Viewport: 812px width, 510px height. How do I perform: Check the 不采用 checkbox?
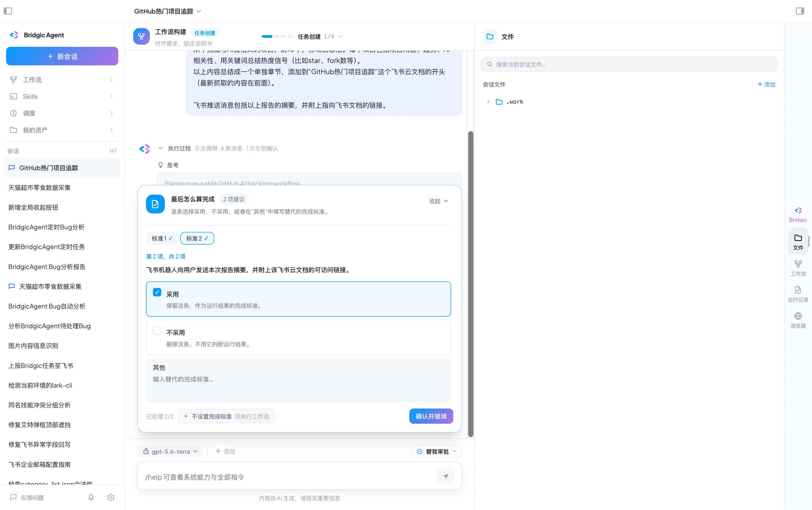click(157, 331)
